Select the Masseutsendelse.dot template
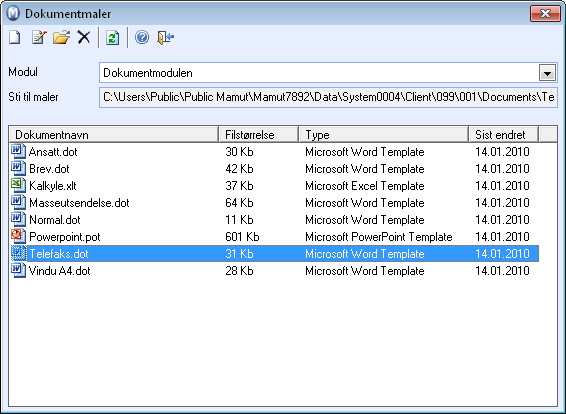 pyautogui.click(x=274, y=202)
